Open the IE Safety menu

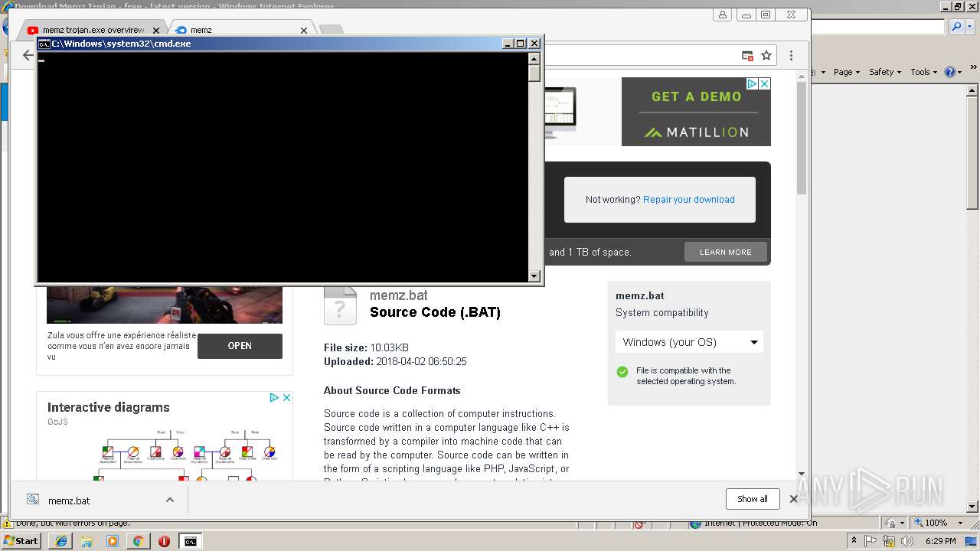[885, 72]
